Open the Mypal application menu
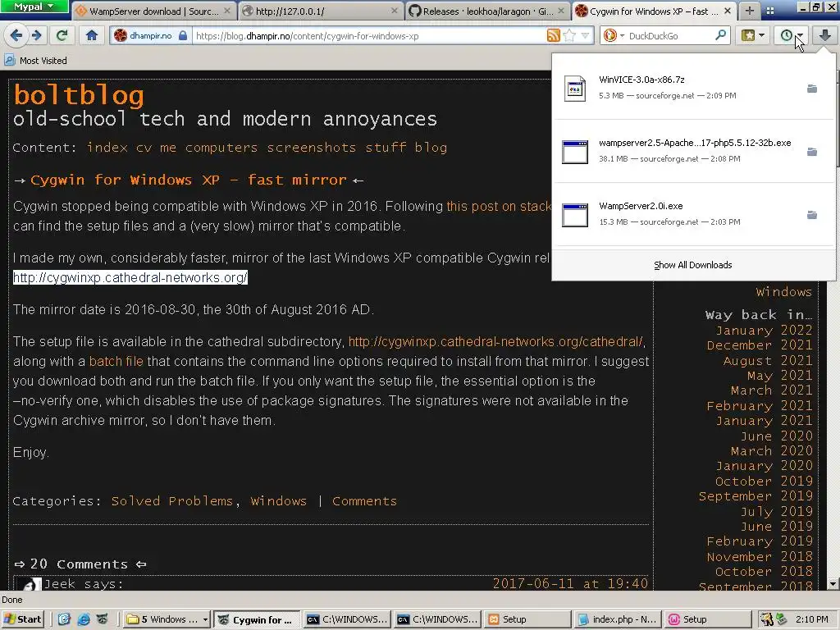The width and height of the screenshot is (840, 630). pos(33,7)
